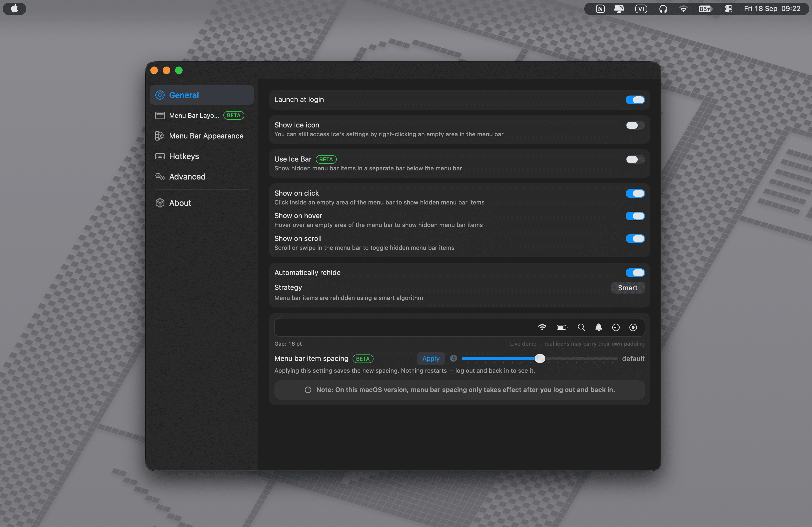Open the Wi-Fi status menu
This screenshot has width=812, height=527.
683,9
